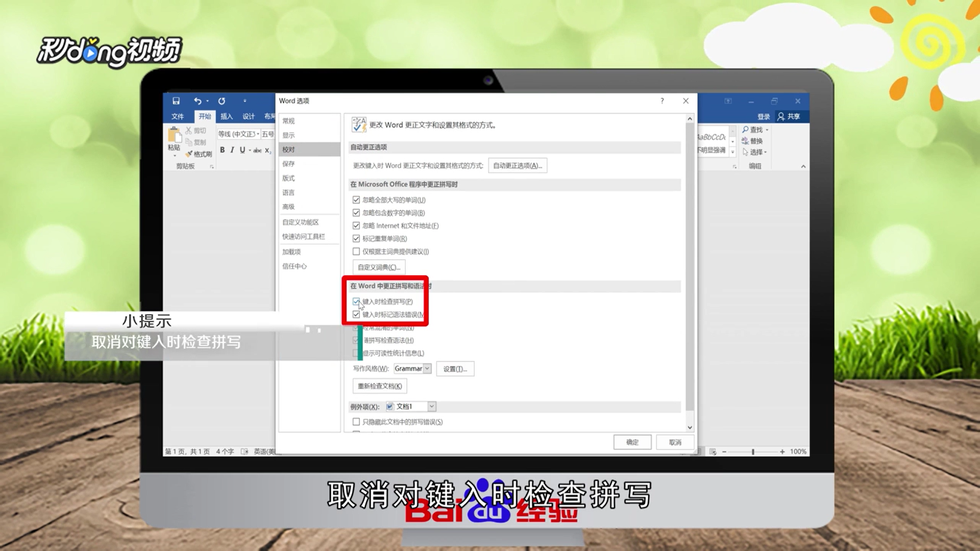Toggle mark grammar errors as you type
Image resolution: width=980 pixels, height=551 pixels.
click(356, 314)
